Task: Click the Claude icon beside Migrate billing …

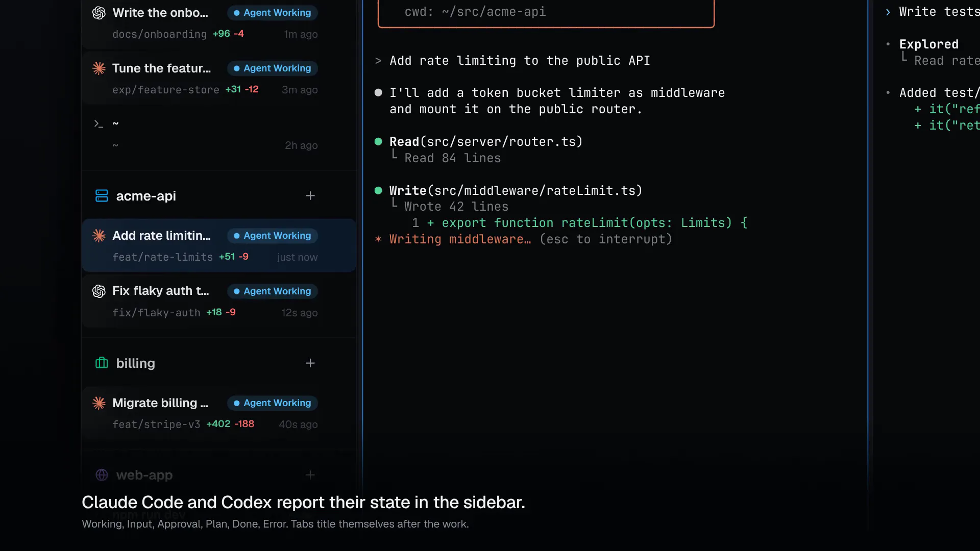Action: [x=99, y=403]
